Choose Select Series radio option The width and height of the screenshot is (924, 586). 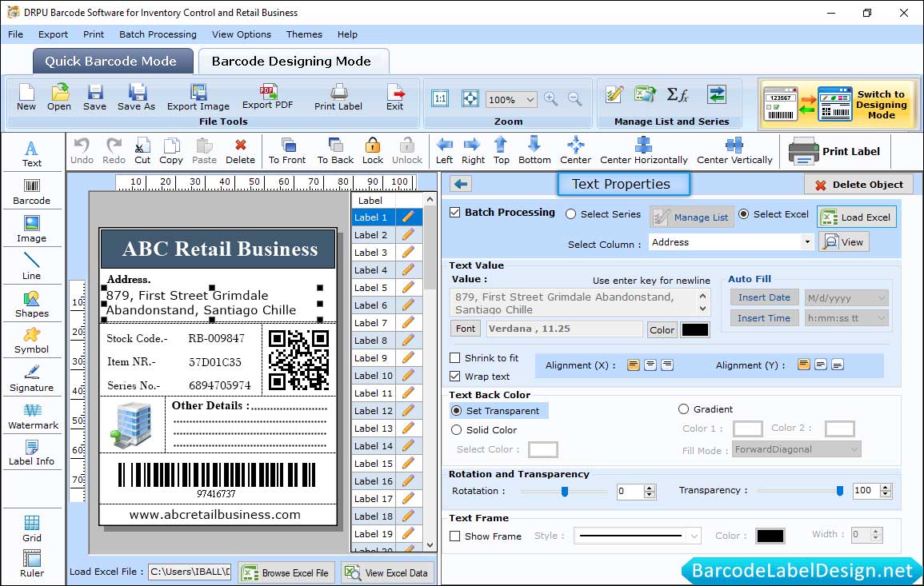click(570, 213)
